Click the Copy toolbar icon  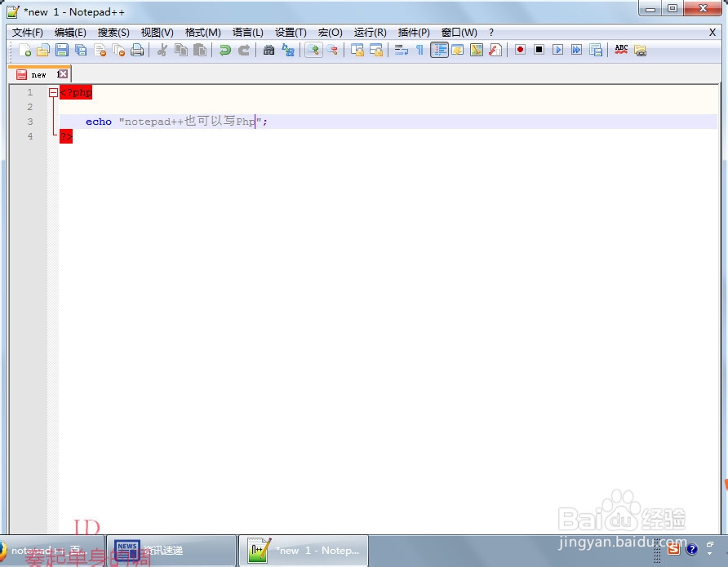pyautogui.click(x=181, y=50)
